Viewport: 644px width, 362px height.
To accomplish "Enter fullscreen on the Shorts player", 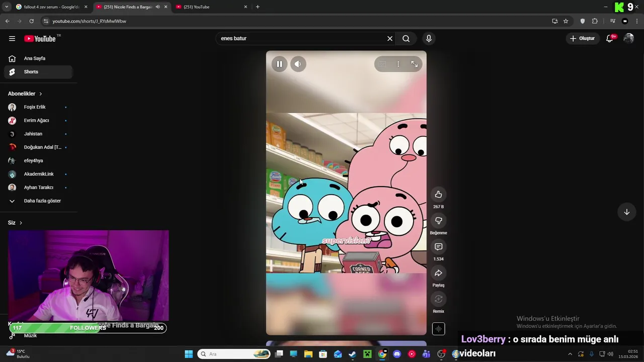I will pyautogui.click(x=414, y=64).
